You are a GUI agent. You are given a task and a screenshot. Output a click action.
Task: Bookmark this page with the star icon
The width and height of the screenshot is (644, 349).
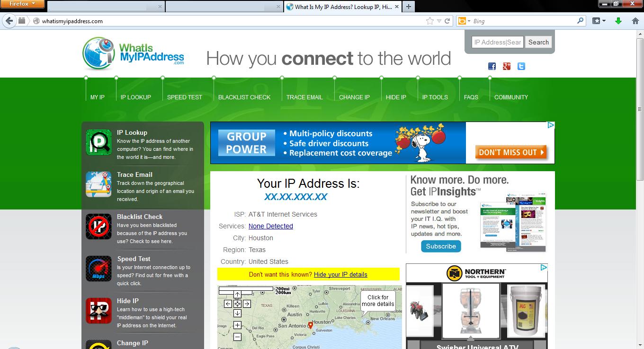[x=429, y=21]
